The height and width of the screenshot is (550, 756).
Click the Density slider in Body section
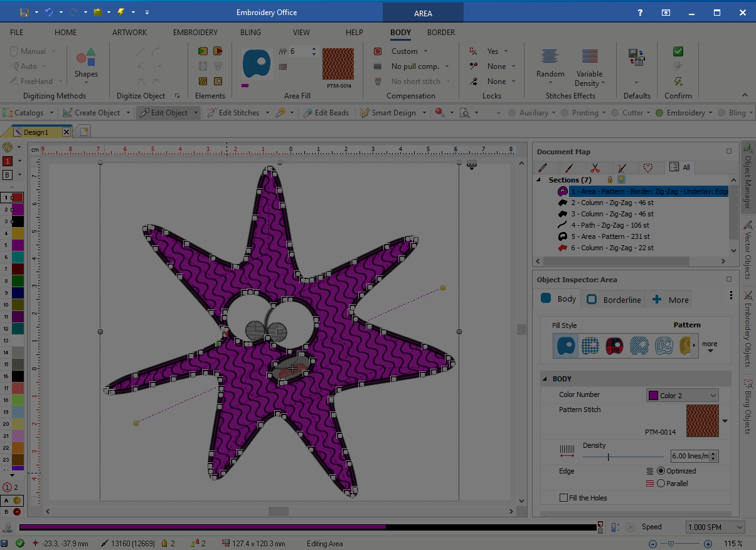(x=608, y=457)
